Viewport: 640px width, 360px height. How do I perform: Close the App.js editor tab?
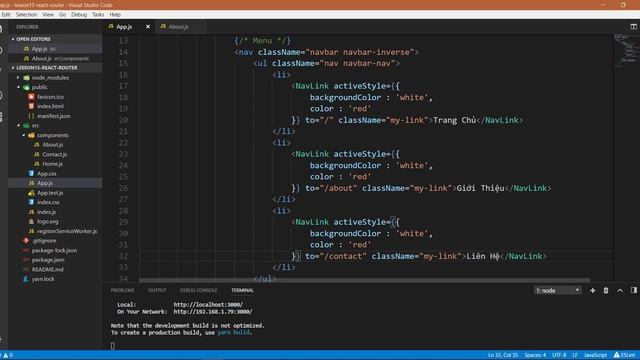point(148,27)
